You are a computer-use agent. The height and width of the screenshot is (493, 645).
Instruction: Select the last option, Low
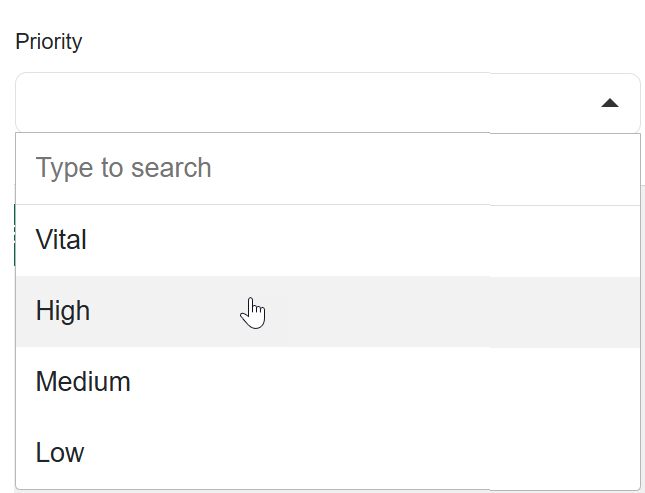(328, 453)
